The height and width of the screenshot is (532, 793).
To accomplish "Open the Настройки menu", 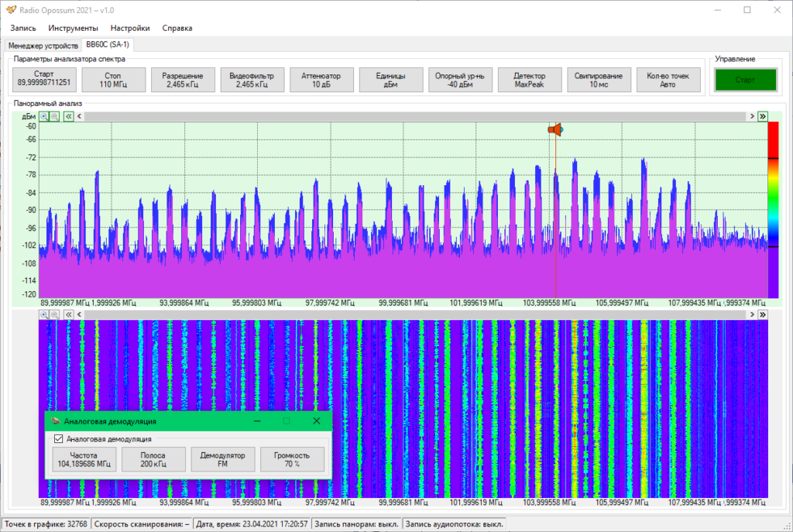I will pos(130,28).
